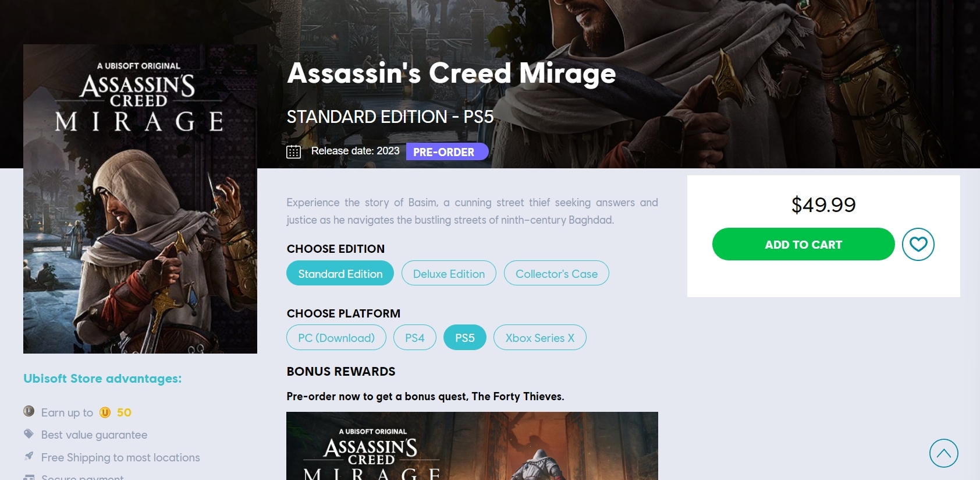Click the calendar icon beside release date
This screenshot has width=980, height=480.
click(293, 152)
